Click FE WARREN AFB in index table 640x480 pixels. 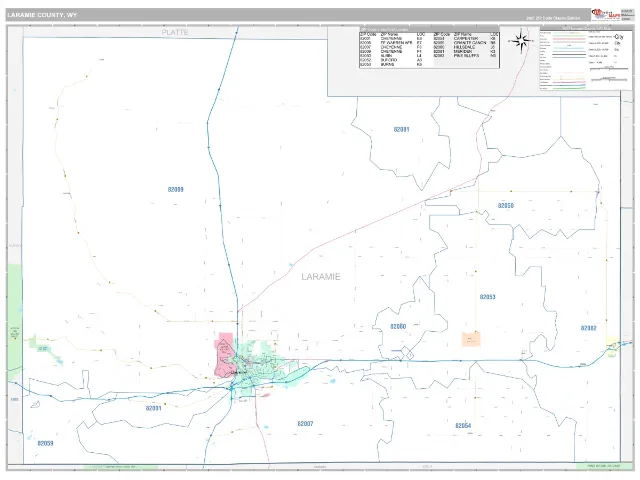click(x=396, y=42)
